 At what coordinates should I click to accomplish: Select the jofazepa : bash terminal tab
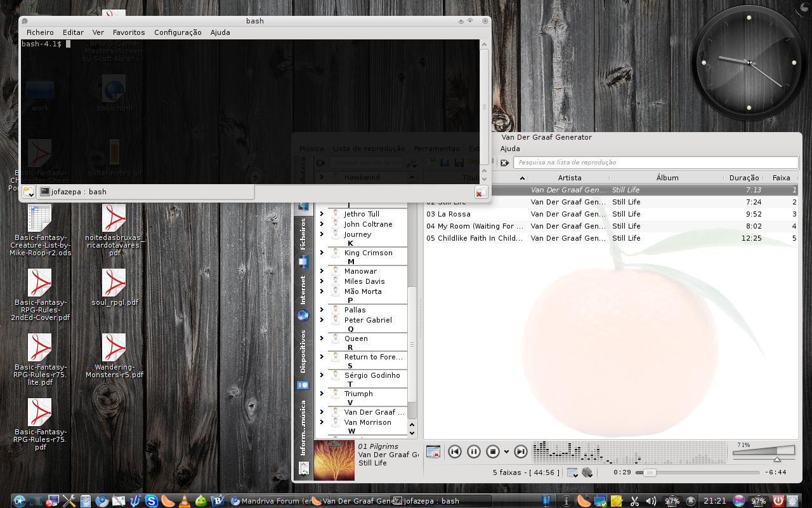146,192
